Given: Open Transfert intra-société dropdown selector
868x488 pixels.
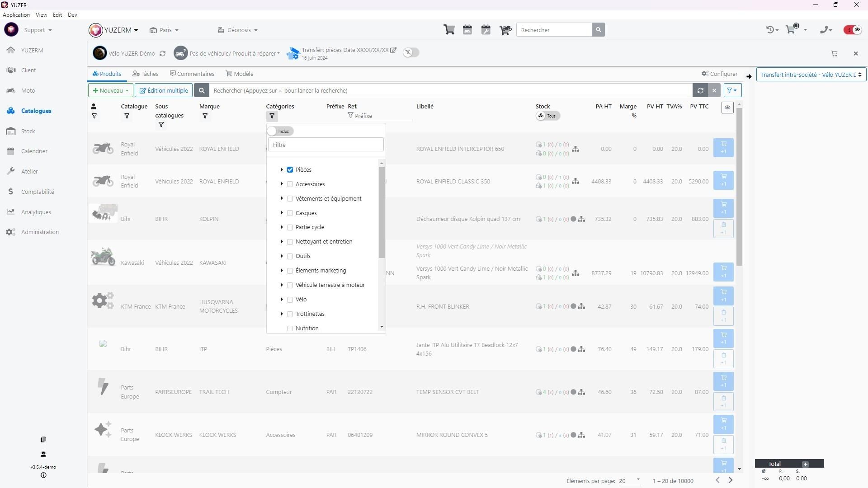Looking at the screenshot, I should coord(811,75).
